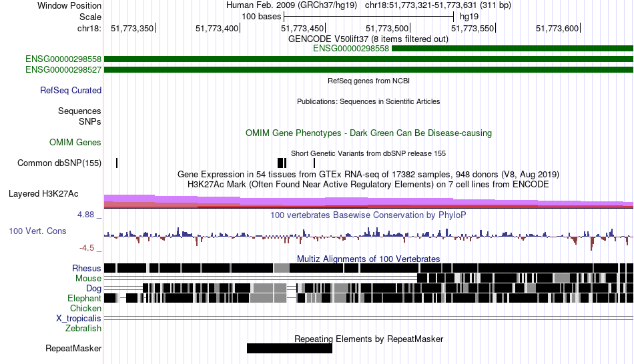
Task: Click the -4.5 PhyloP scale value
Action: click(87, 247)
